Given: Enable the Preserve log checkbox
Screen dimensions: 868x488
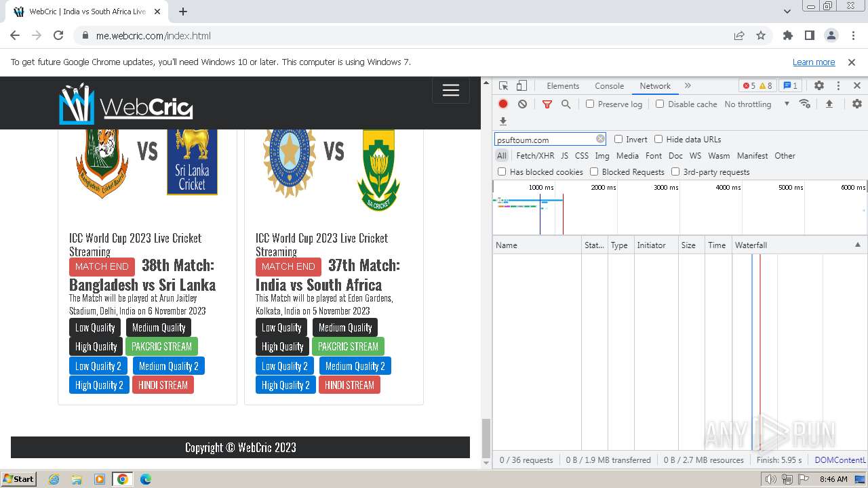Looking at the screenshot, I should [x=590, y=104].
